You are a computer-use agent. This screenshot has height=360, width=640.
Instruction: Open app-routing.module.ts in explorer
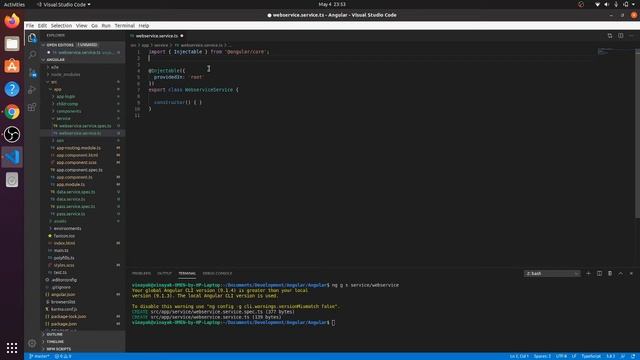click(78, 148)
